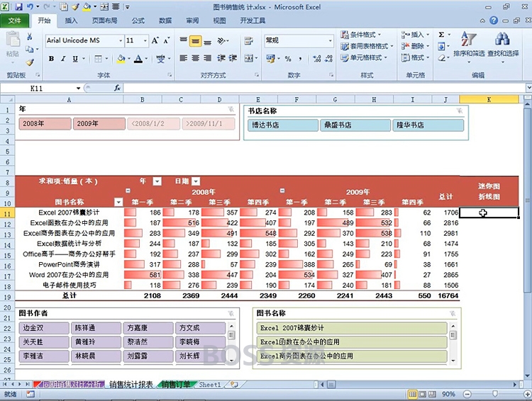Click the percent style icon
Viewport: 532px width, 401px height.
click(x=288, y=59)
